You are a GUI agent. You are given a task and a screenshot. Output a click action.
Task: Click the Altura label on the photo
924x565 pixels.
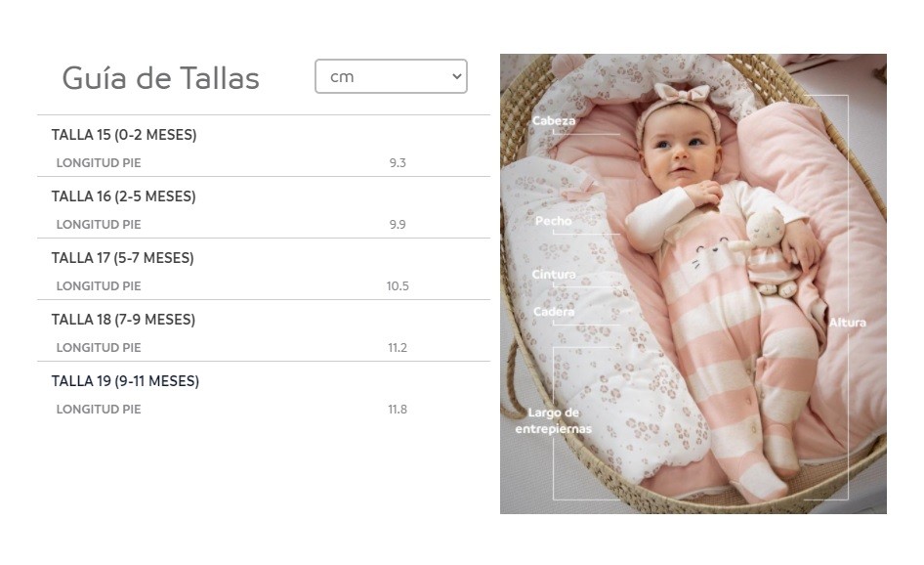848,323
